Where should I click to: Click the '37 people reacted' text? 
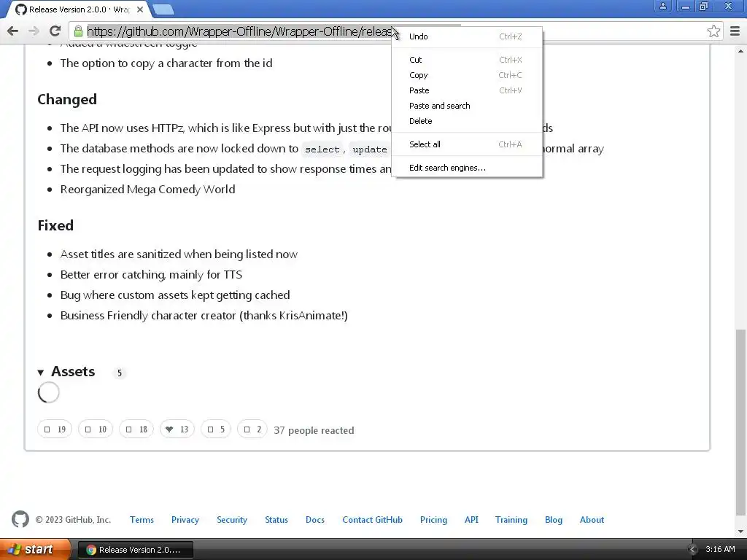(314, 430)
